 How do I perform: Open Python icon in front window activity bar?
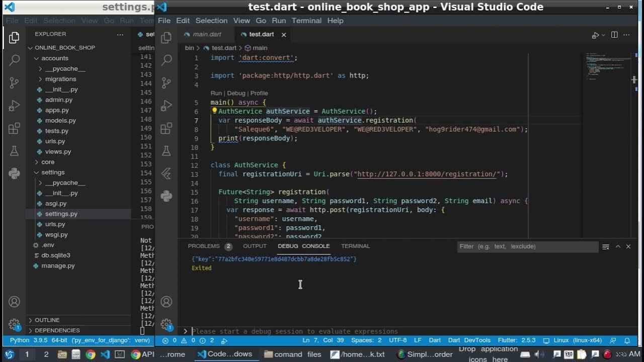click(x=166, y=196)
